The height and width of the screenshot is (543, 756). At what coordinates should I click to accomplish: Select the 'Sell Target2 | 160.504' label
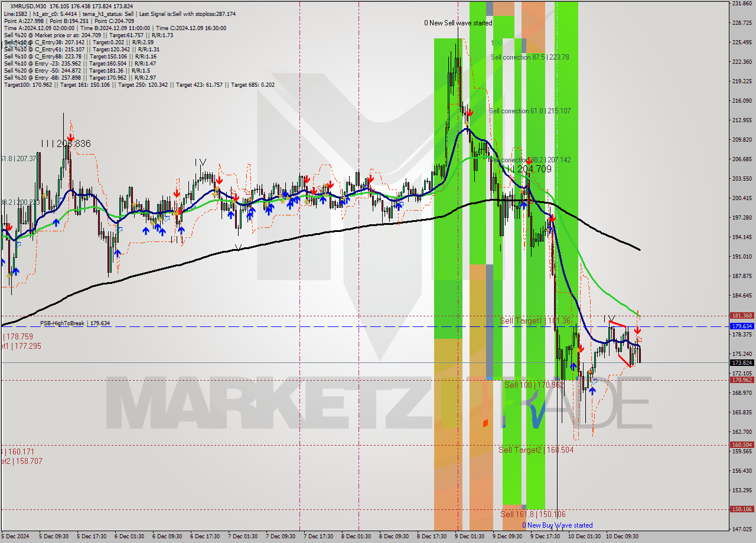pyautogui.click(x=536, y=450)
